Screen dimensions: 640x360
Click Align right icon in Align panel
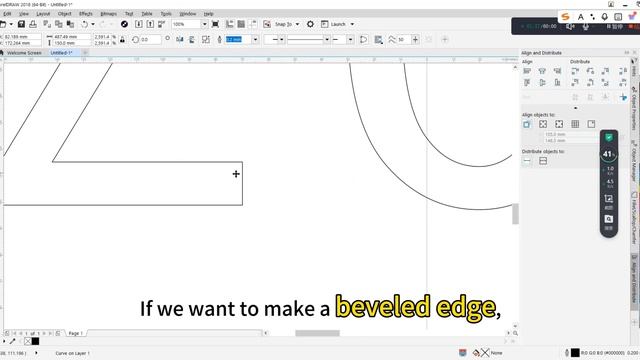pos(557,71)
